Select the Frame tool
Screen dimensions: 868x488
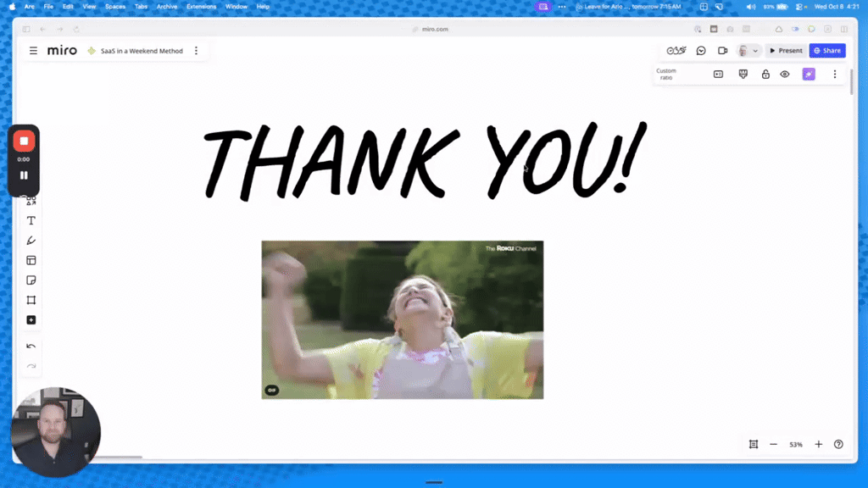tap(31, 301)
